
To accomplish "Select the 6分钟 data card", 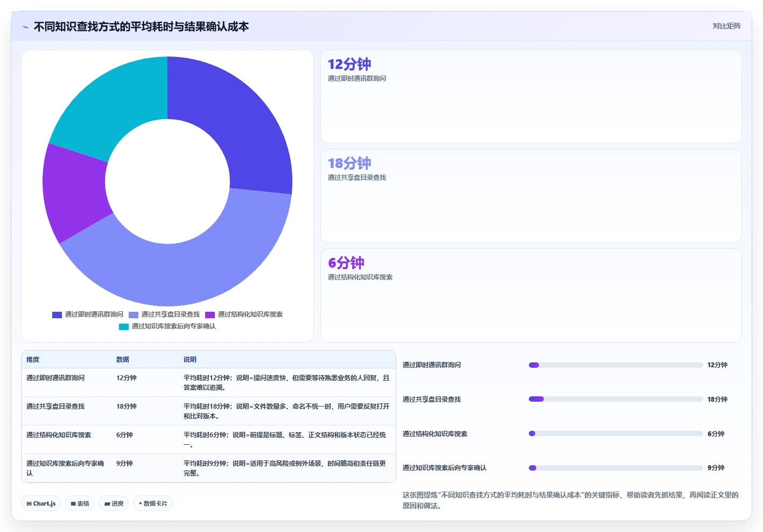I will (x=531, y=295).
